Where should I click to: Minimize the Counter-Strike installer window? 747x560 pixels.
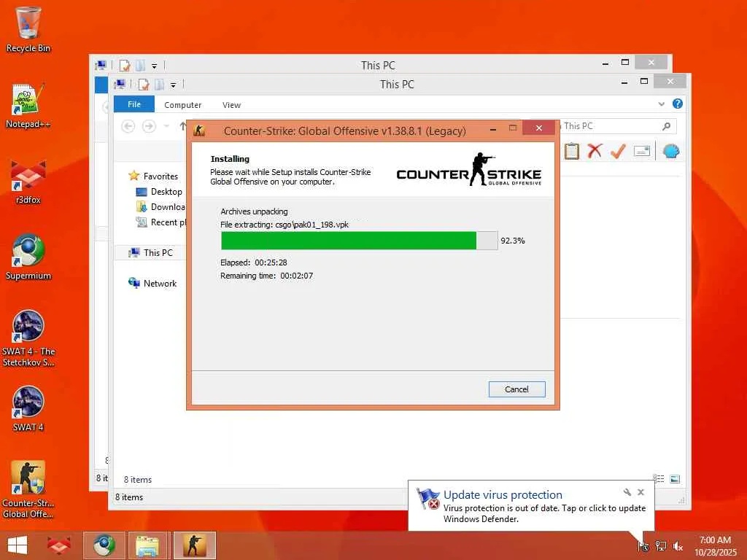coord(493,128)
